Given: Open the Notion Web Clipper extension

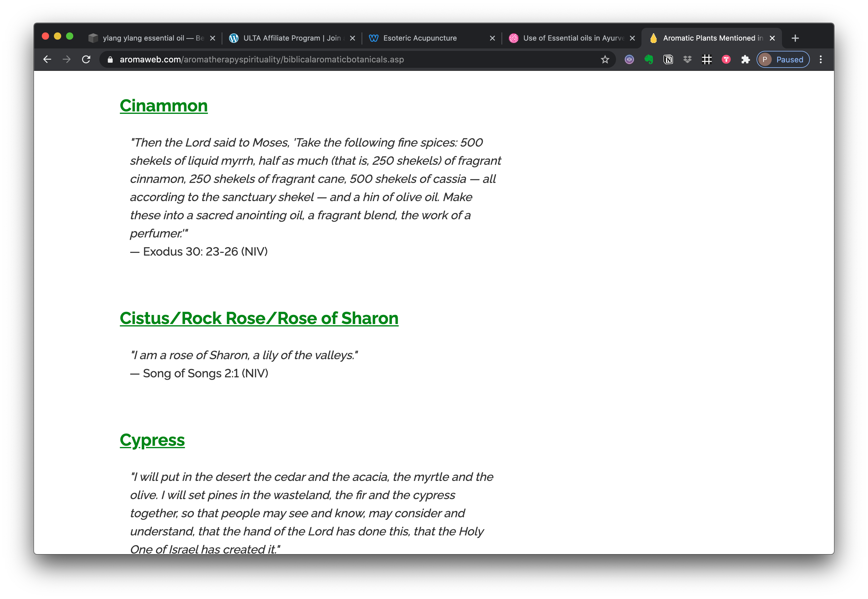Looking at the screenshot, I should point(668,59).
